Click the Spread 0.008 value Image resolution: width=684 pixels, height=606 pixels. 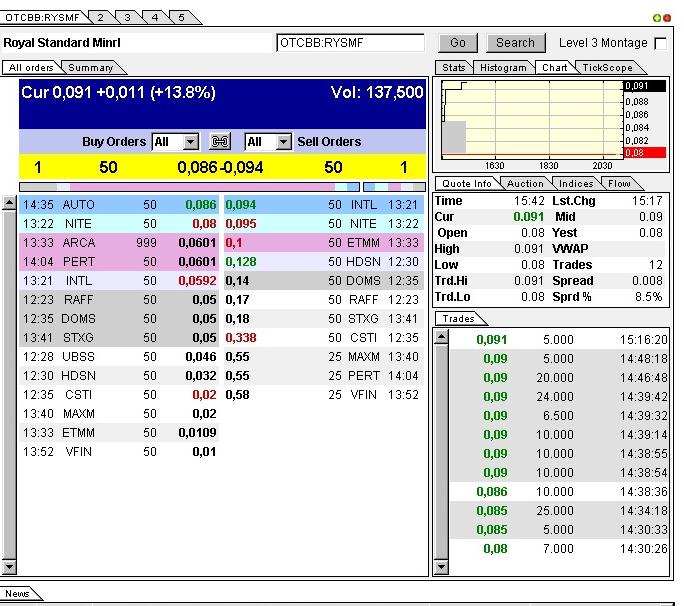coord(647,281)
